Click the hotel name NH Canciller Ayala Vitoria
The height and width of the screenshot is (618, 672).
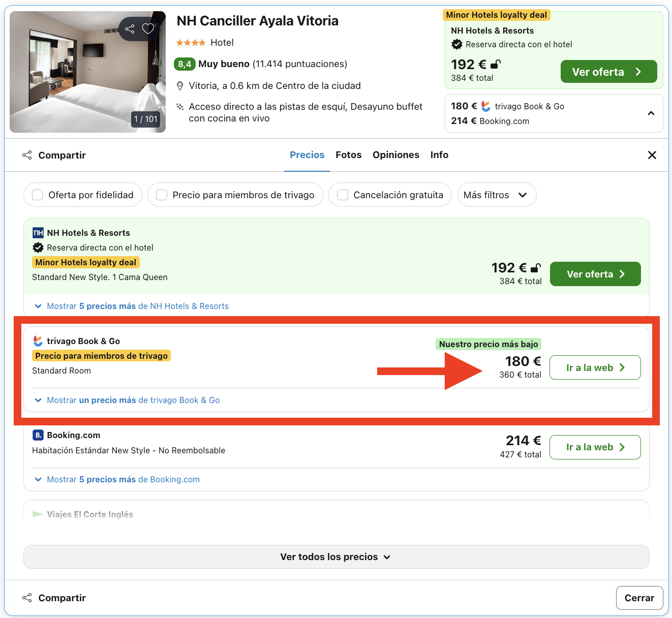click(x=257, y=21)
